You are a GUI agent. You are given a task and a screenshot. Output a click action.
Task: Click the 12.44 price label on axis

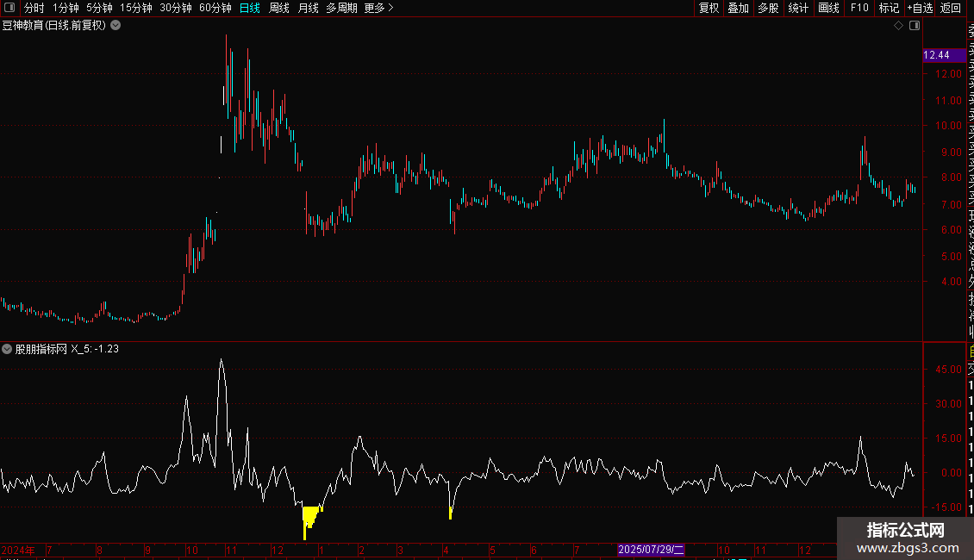(x=944, y=55)
